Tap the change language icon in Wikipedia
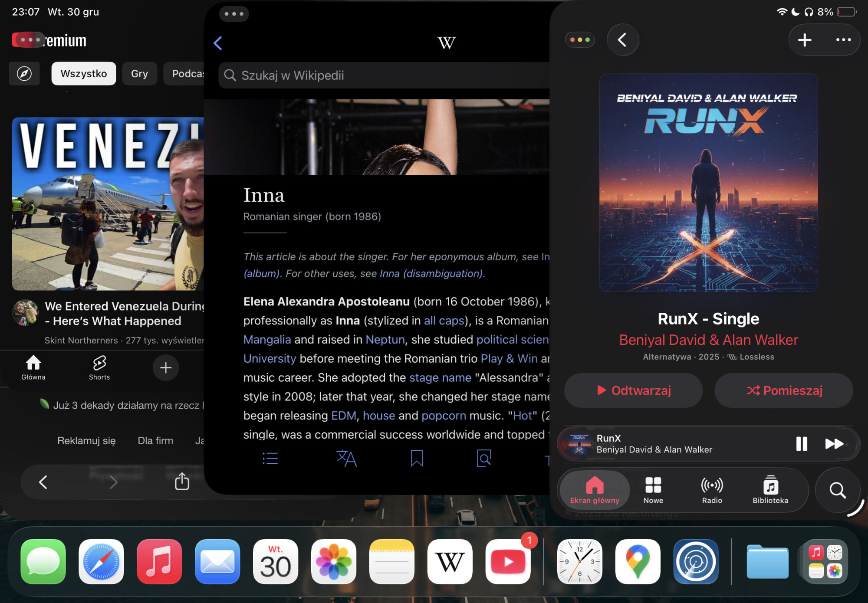This screenshot has height=603, width=868. (346, 459)
